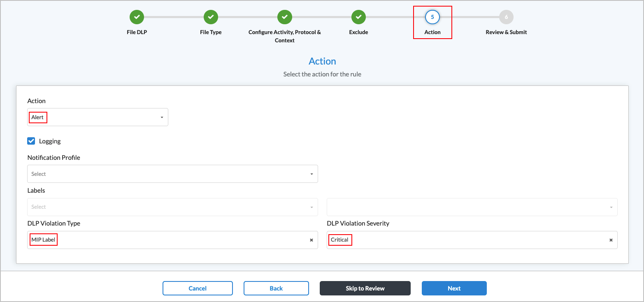
Task: Click the File DLP completed step checkmark
Action: click(x=137, y=17)
